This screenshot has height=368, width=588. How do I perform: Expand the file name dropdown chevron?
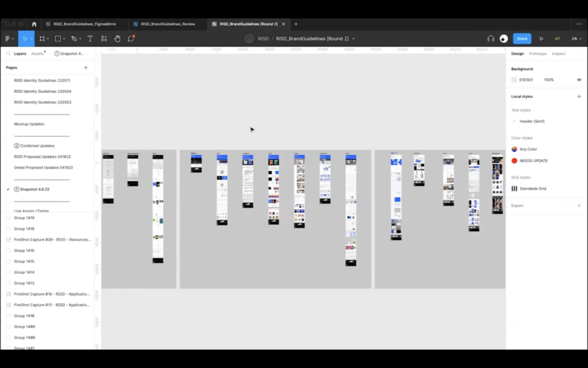tap(354, 39)
